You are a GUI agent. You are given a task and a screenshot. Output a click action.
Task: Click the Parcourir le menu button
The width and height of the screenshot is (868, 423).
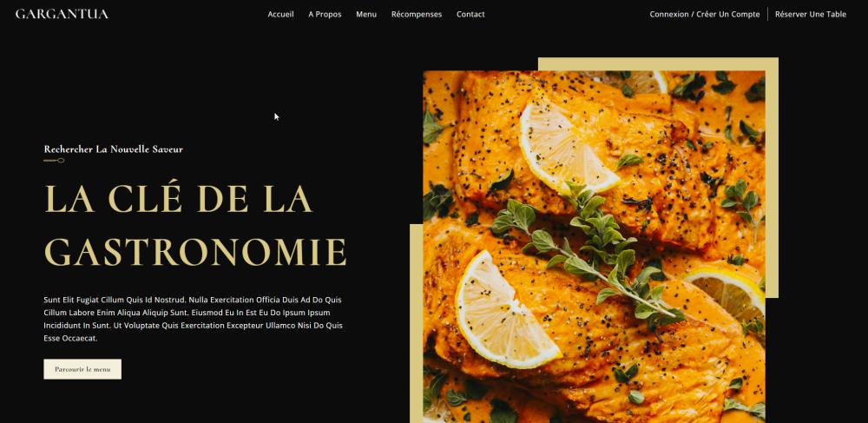(x=82, y=369)
